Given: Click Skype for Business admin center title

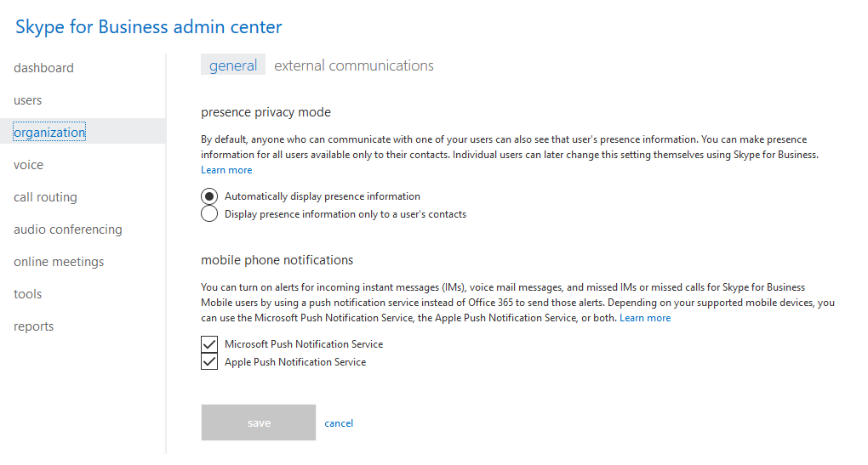Looking at the screenshot, I should coord(149,27).
